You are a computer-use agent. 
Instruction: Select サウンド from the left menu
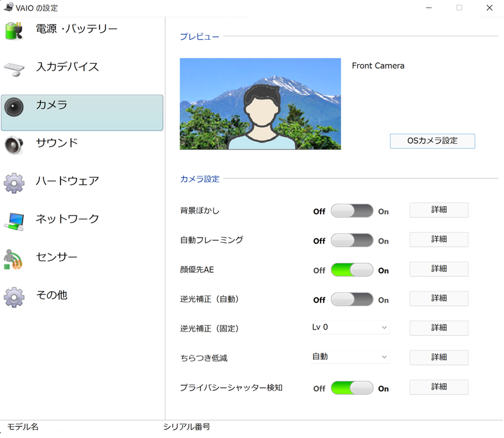click(57, 143)
